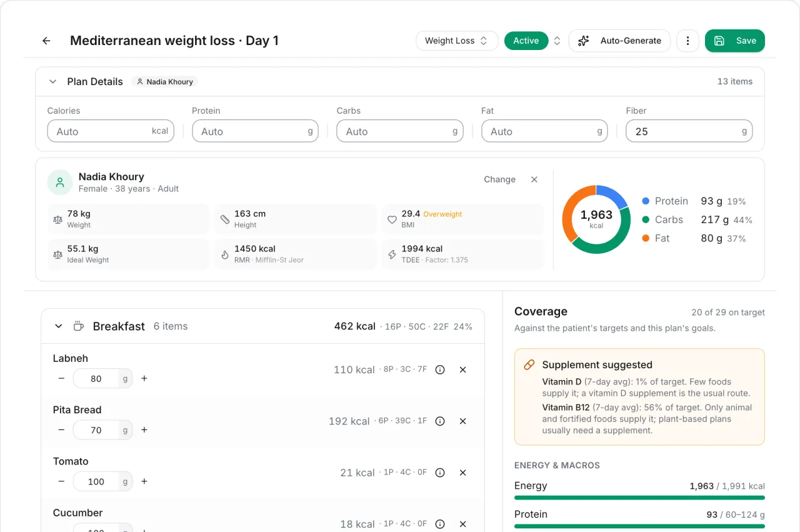Edit the Carbs target field
The width and height of the screenshot is (800, 532).
pyautogui.click(x=400, y=131)
